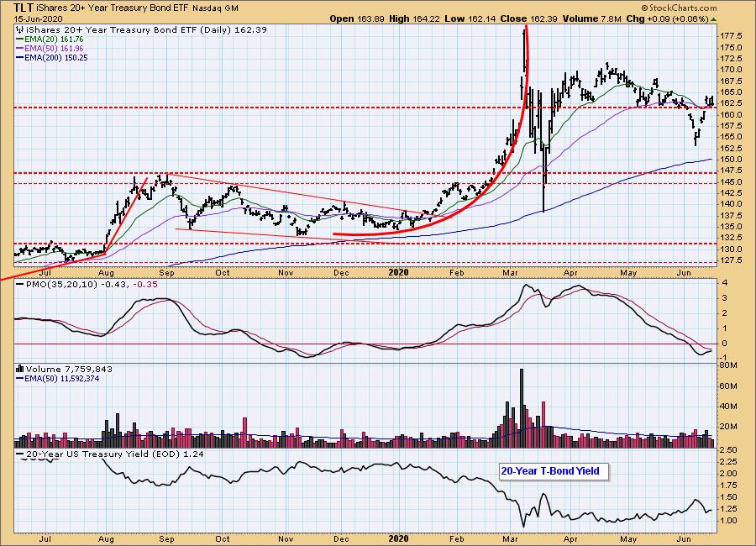Click the Volume 7.8M header value
The image size is (756, 546).
click(x=591, y=18)
